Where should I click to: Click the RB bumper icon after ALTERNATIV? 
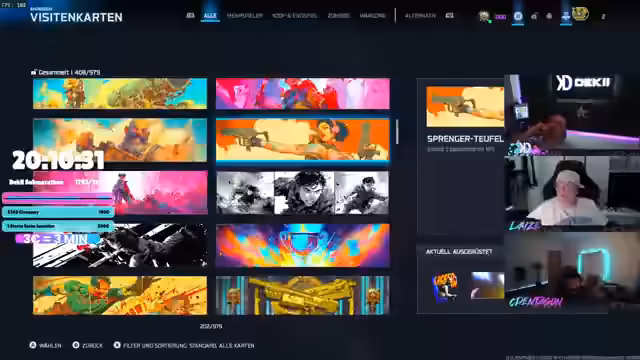pos(449,16)
